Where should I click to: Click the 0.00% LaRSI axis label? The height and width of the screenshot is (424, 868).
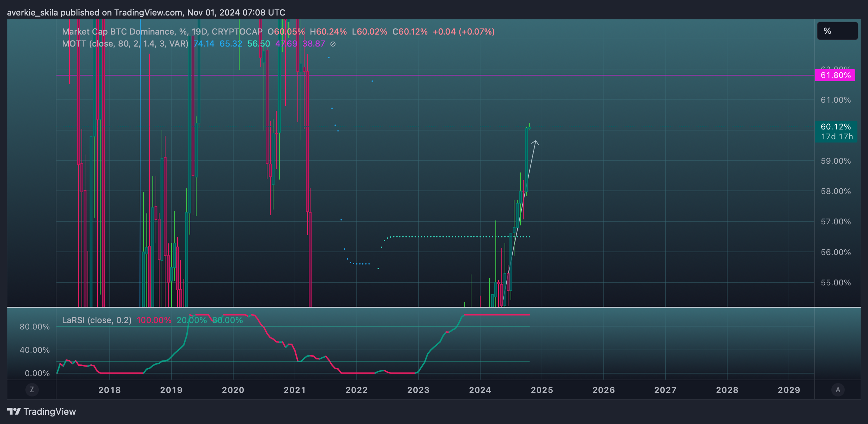pos(37,373)
